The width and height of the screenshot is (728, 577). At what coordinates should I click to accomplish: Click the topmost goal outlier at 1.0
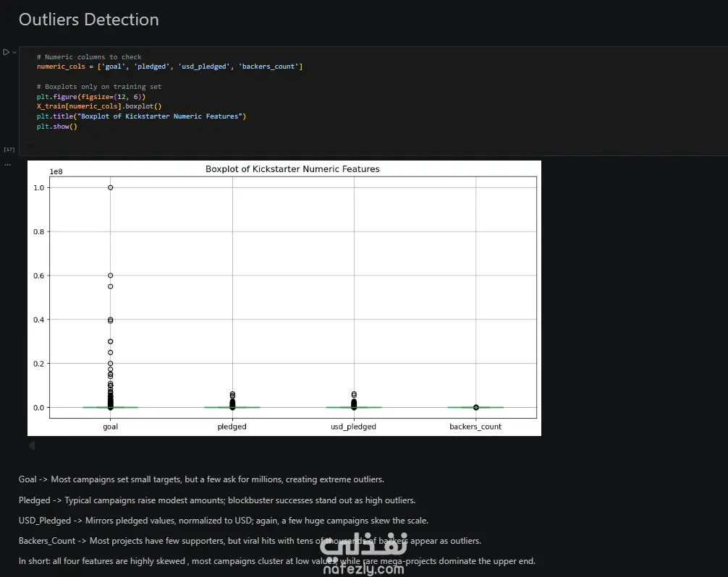tap(111, 187)
